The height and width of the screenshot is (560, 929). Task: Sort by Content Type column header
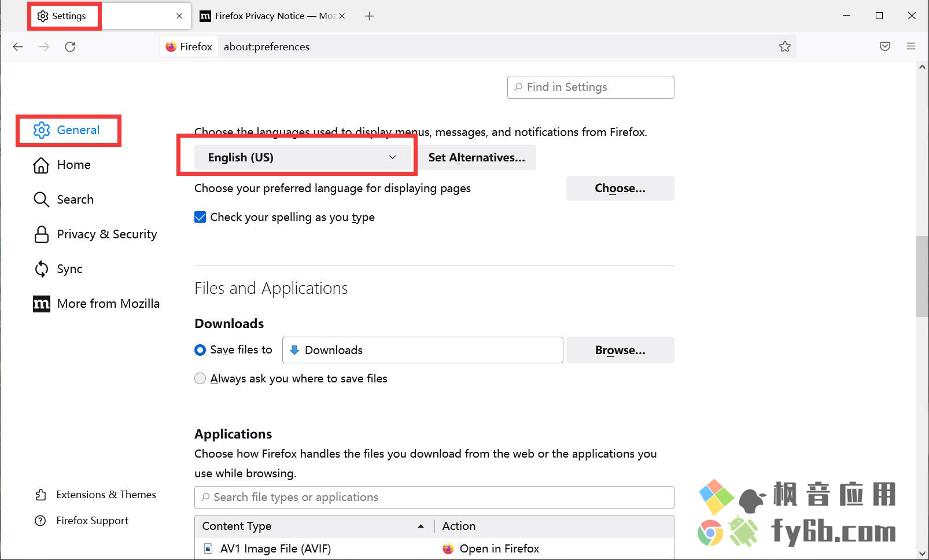(x=315, y=526)
